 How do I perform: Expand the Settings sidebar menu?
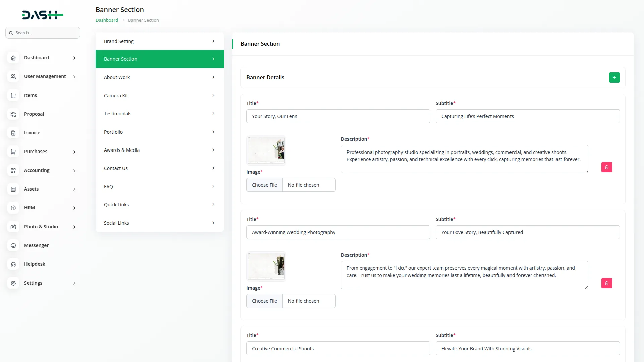click(x=74, y=283)
